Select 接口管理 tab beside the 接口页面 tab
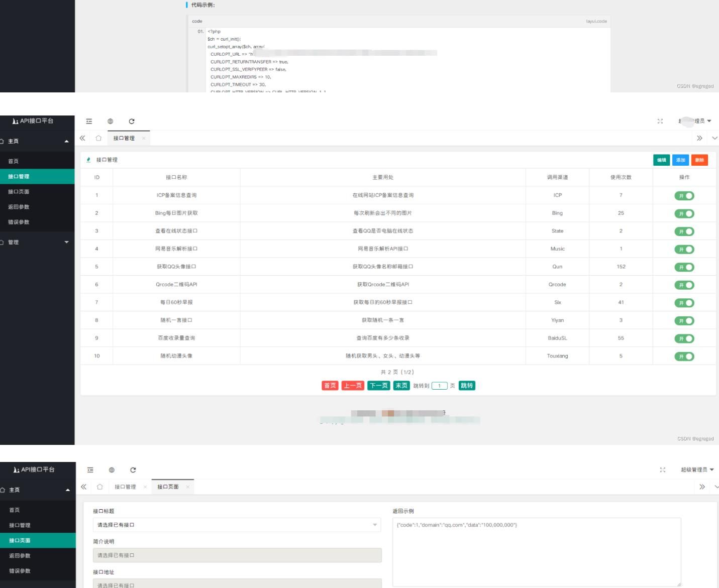Screen dimensions: 719x588 point(125,487)
